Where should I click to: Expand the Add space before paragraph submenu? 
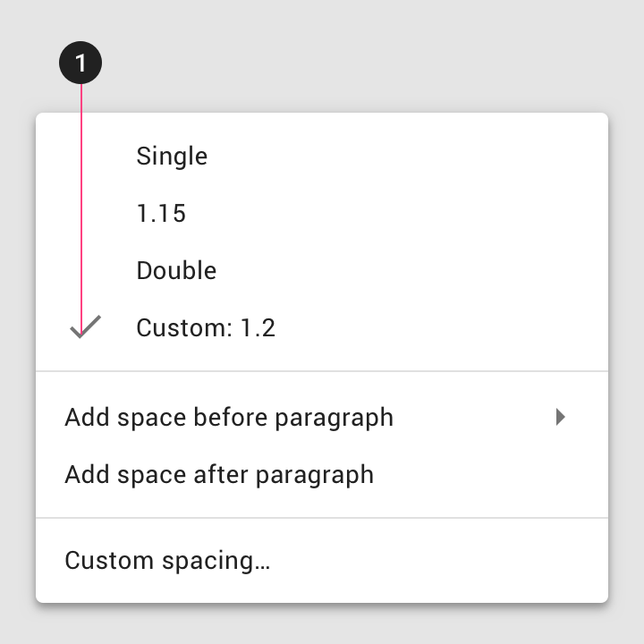[x=561, y=417]
